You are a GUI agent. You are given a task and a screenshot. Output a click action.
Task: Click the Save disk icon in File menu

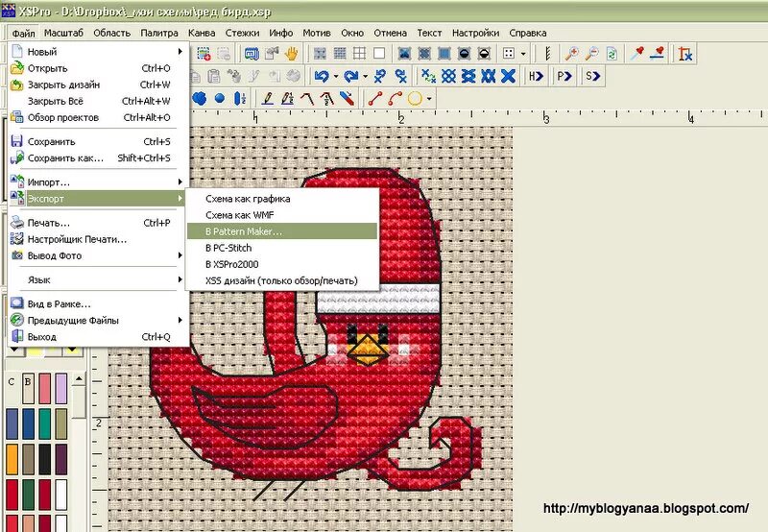click(16, 141)
